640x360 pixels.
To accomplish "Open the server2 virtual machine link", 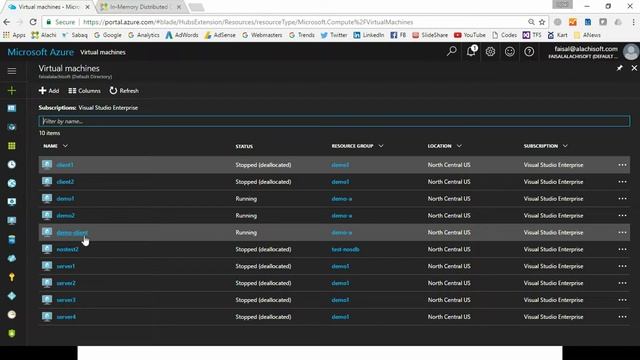I will (x=66, y=283).
